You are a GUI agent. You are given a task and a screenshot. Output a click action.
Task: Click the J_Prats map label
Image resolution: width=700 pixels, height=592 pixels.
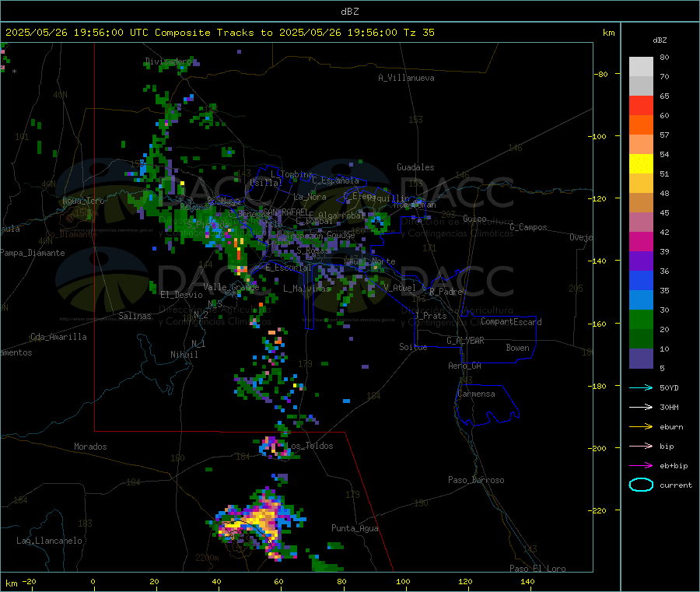pyautogui.click(x=430, y=315)
